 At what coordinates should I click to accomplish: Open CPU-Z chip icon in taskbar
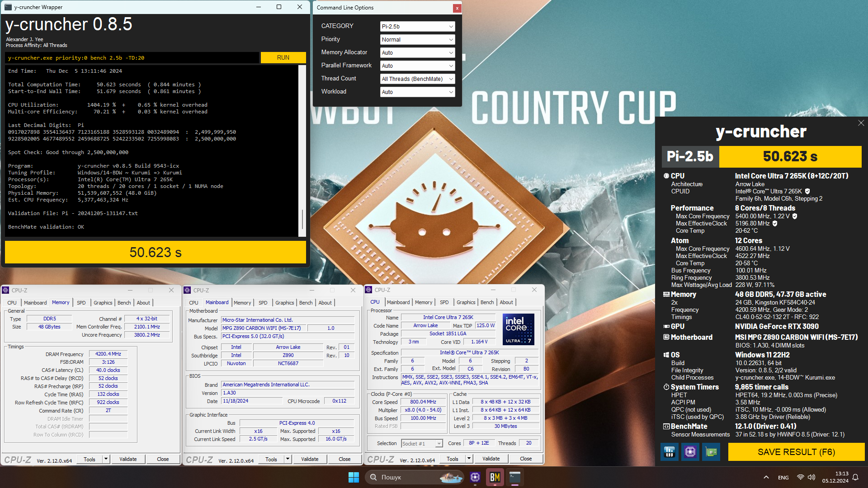pyautogui.click(x=475, y=477)
